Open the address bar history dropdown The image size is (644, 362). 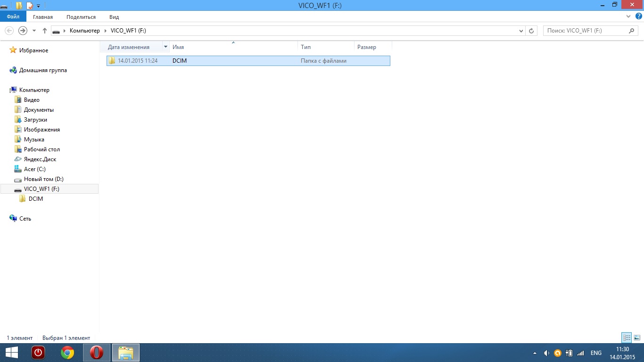click(x=521, y=31)
